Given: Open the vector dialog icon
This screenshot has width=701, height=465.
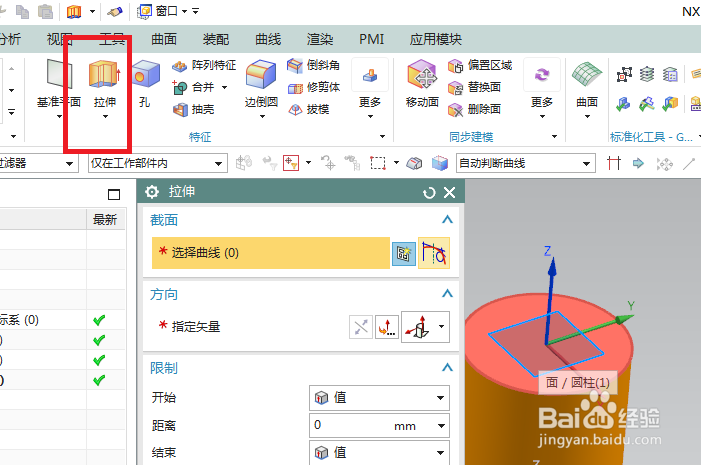Looking at the screenshot, I should pos(387,327).
